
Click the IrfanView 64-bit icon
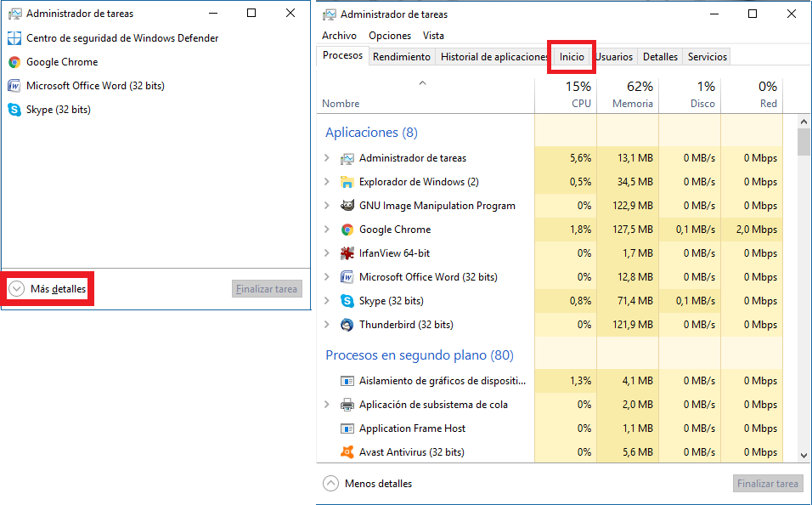tap(347, 253)
